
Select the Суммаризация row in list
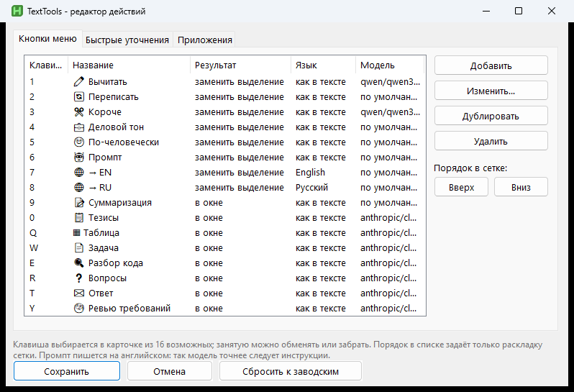[x=224, y=202]
